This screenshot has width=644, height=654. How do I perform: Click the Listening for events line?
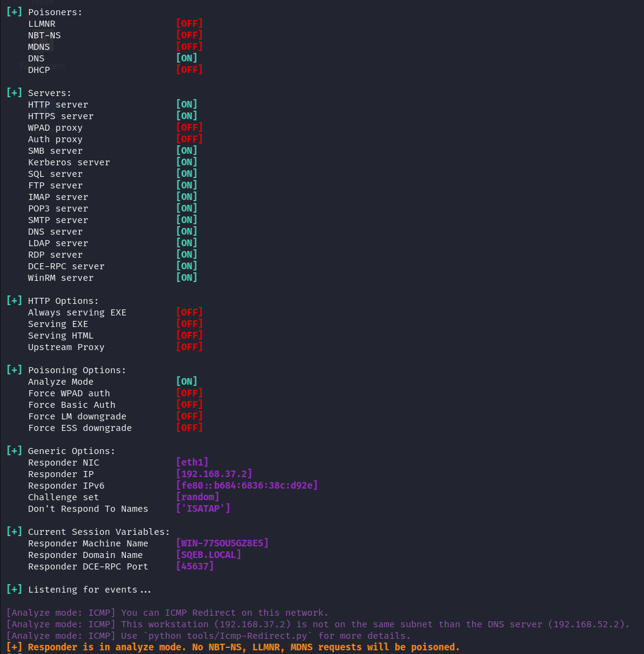(89, 589)
